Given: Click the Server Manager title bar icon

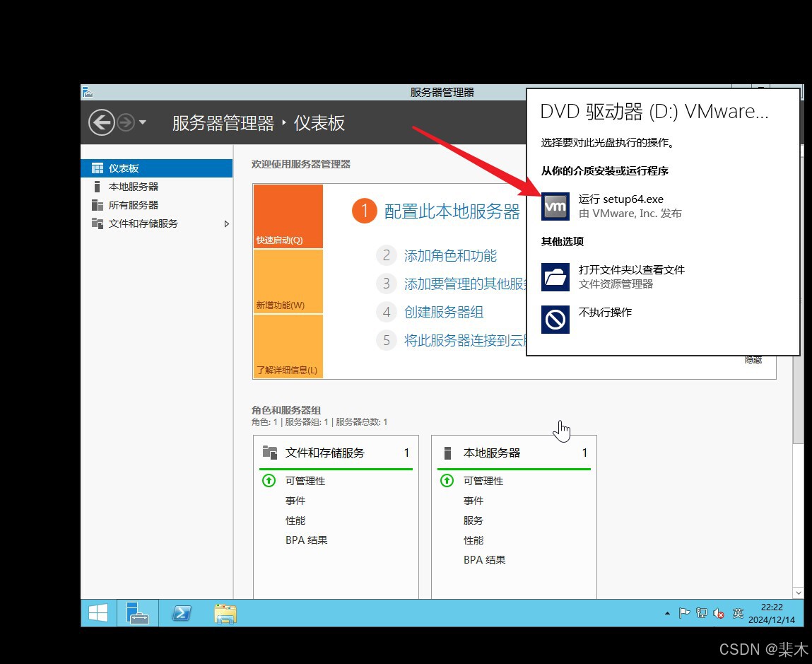Looking at the screenshot, I should coord(88,92).
